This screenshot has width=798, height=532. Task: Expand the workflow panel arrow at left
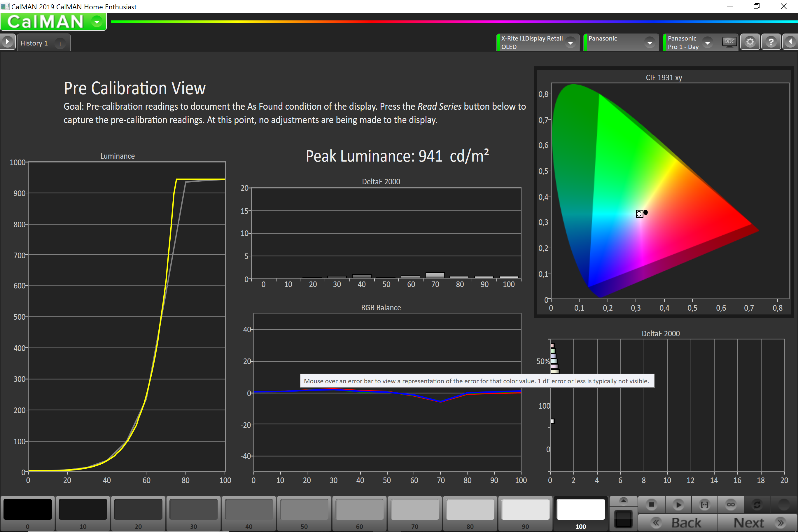pyautogui.click(x=8, y=42)
